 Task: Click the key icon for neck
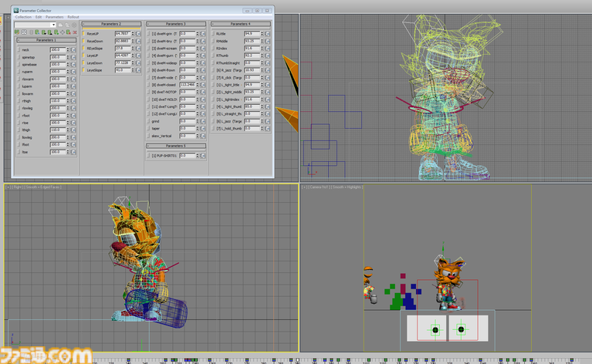(x=73, y=50)
